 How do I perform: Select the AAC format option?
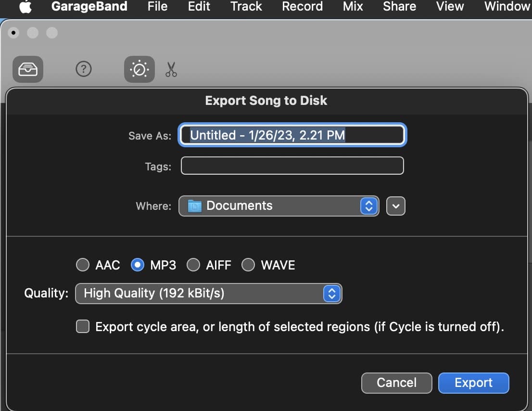[x=83, y=265]
